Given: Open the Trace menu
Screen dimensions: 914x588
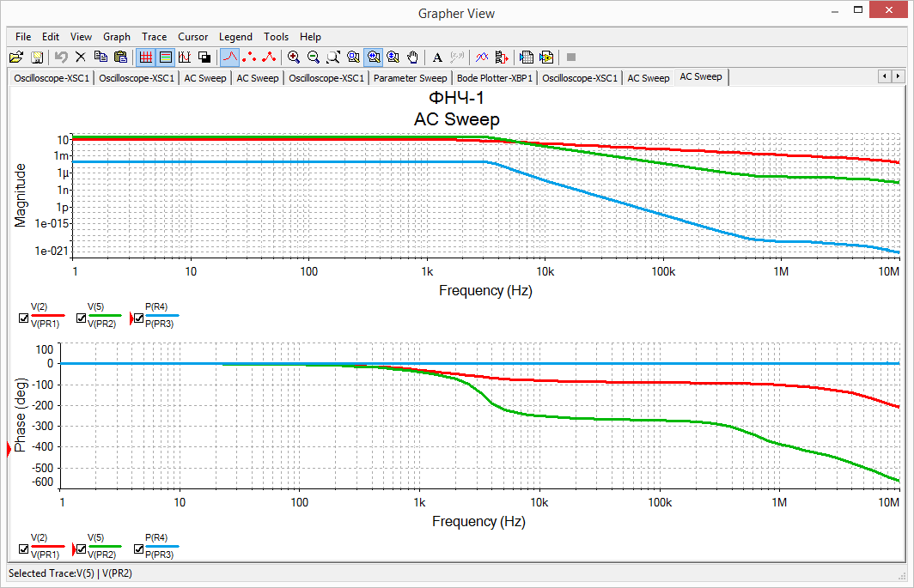Looking at the screenshot, I should click(155, 37).
